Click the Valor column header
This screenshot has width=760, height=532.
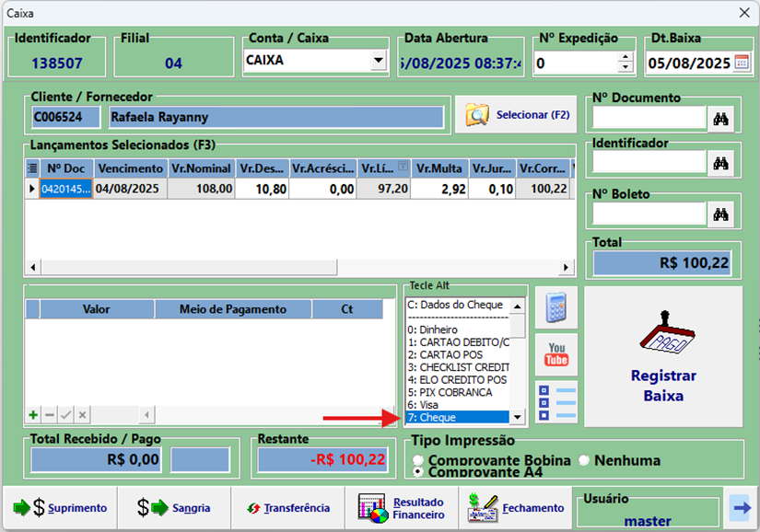[97, 309]
